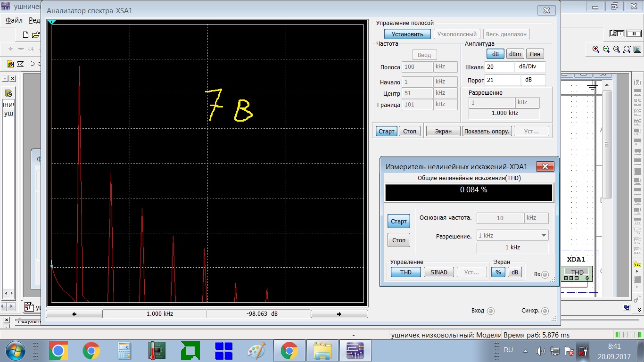The image size is (644, 362).
Task: Switch distortion display to percent
Action: click(x=498, y=272)
